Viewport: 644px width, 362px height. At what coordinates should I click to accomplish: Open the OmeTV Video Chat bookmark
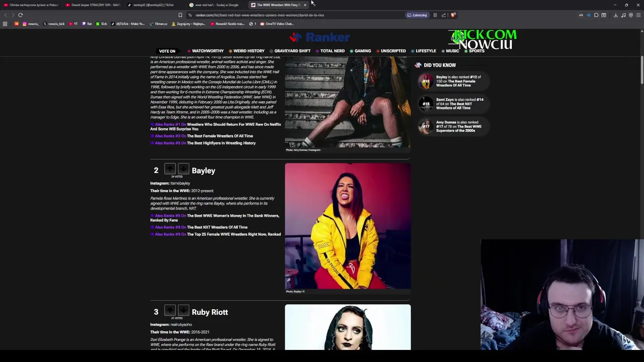click(277, 24)
